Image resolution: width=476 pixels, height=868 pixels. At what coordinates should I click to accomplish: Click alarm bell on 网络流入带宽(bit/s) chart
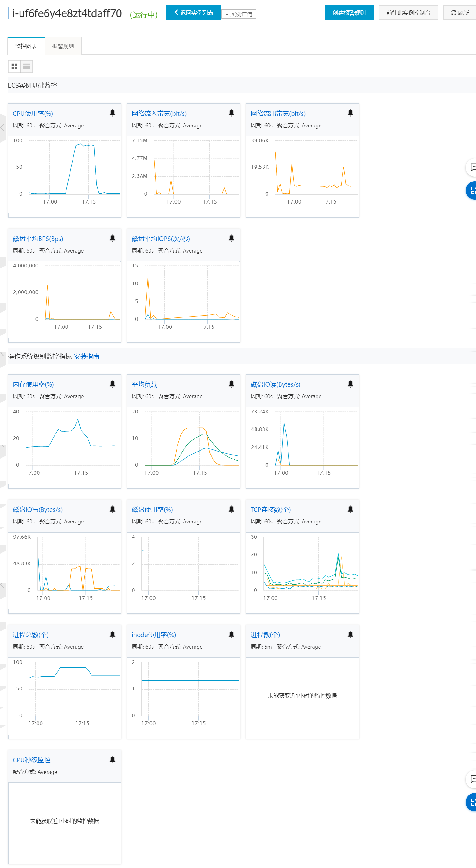[x=231, y=113]
